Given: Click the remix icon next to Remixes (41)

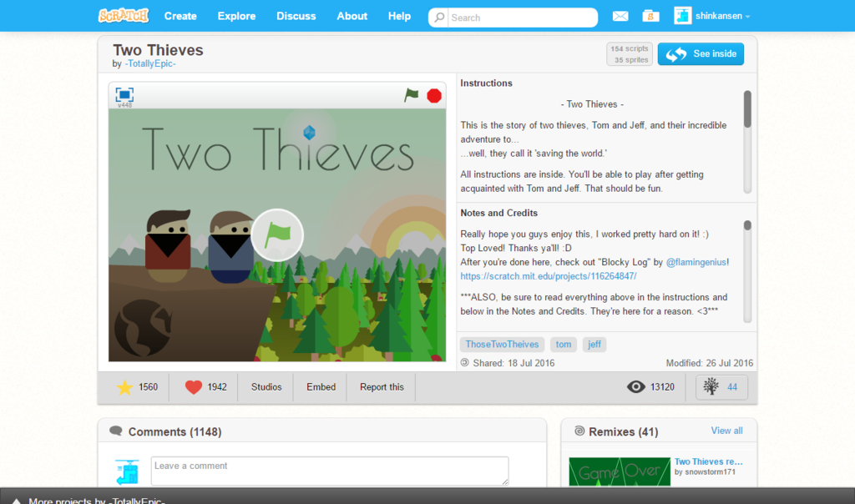Looking at the screenshot, I should (x=580, y=430).
